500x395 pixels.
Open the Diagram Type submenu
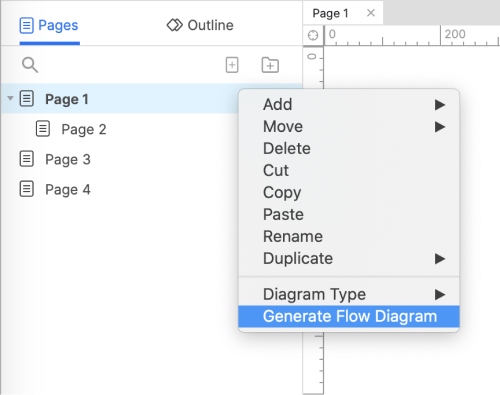[x=349, y=294]
